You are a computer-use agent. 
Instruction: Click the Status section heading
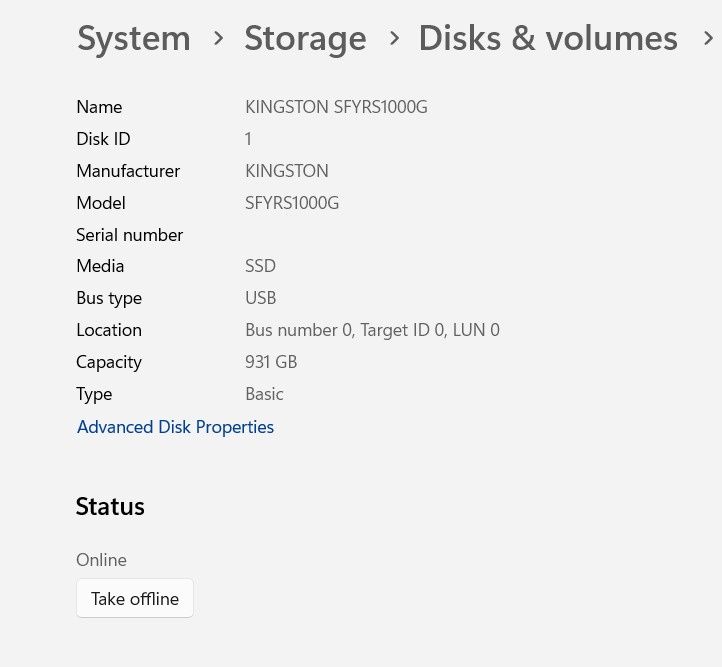[110, 507]
